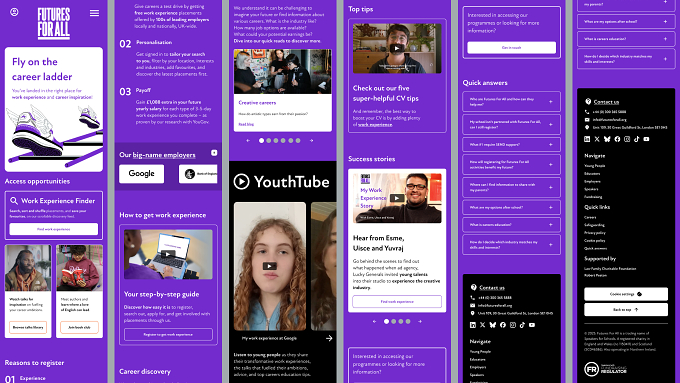
Task: Expand 'My school isn't partnered' question
Action: 511,124
